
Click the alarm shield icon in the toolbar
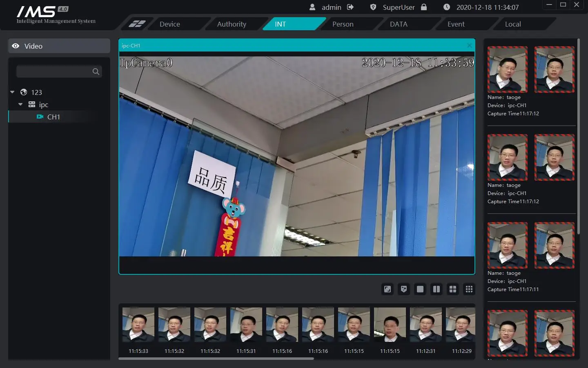point(403,289)
